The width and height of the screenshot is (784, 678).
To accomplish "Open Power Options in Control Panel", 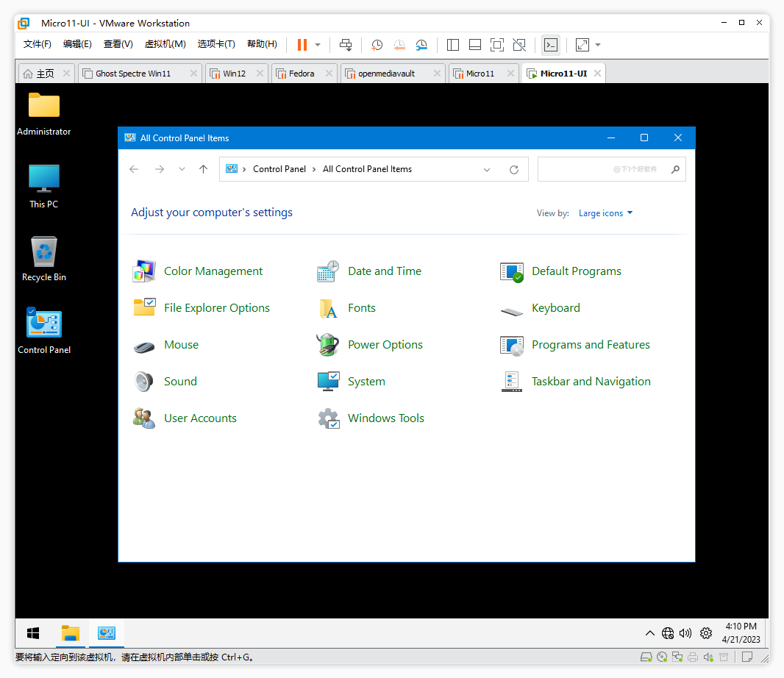I will (385, 345).
